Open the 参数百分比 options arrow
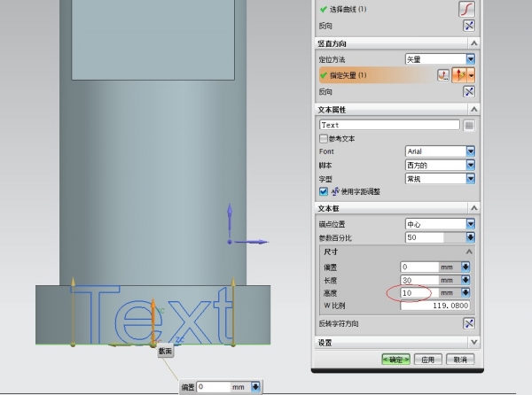Image resolution: width=532 pixels, height=395 pixels. [470, 237]
